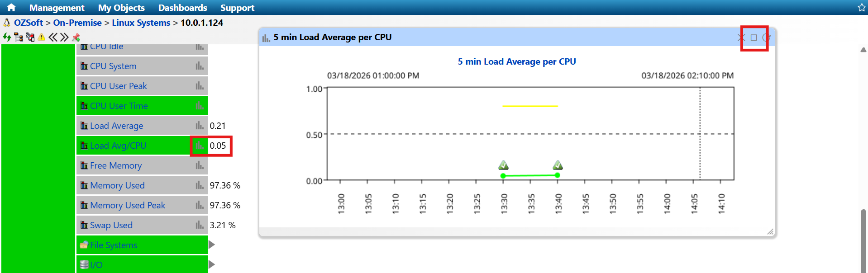Image resolution: width=868 pixels, height=273 pixels.
Task: Open the My Objects menu
Action: tap(121, 8)
